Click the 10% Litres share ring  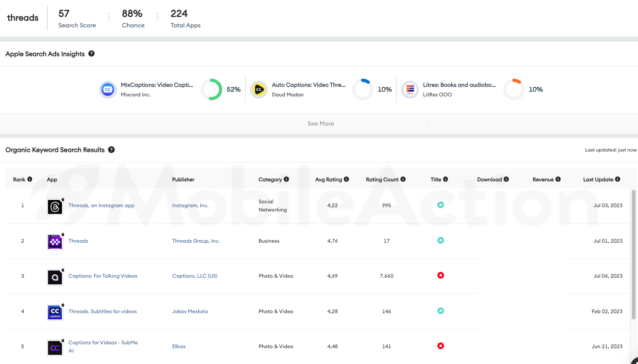(514, 90)
